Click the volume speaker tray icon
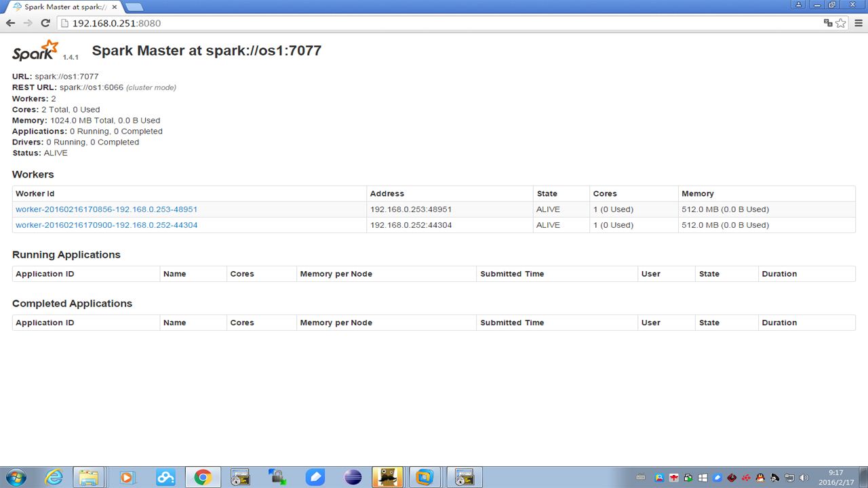The width and height of the screenshot is (868, 488). pyautogui.click(x=804, y=478)
